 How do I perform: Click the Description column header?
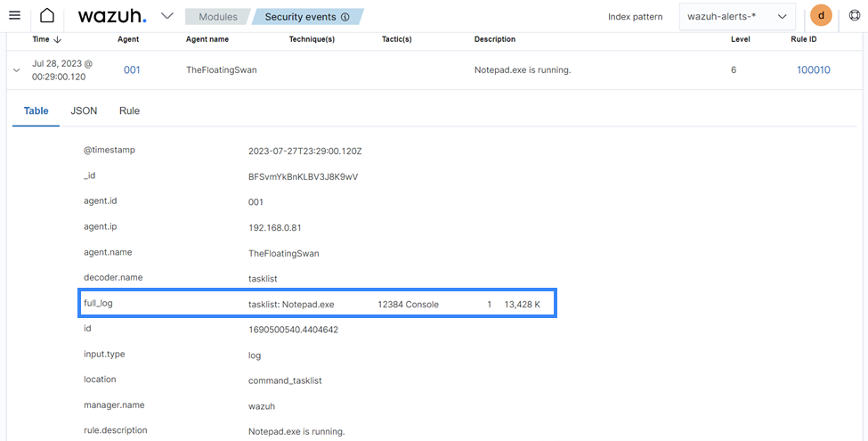pos(494,39)
